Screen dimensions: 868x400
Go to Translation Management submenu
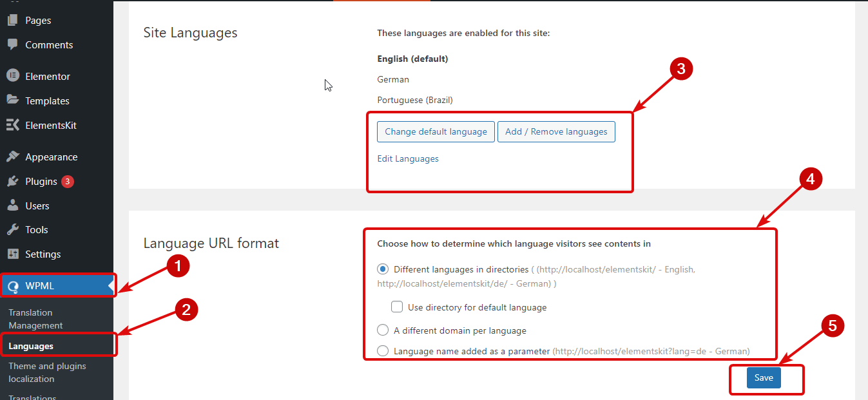click(35, 319)
